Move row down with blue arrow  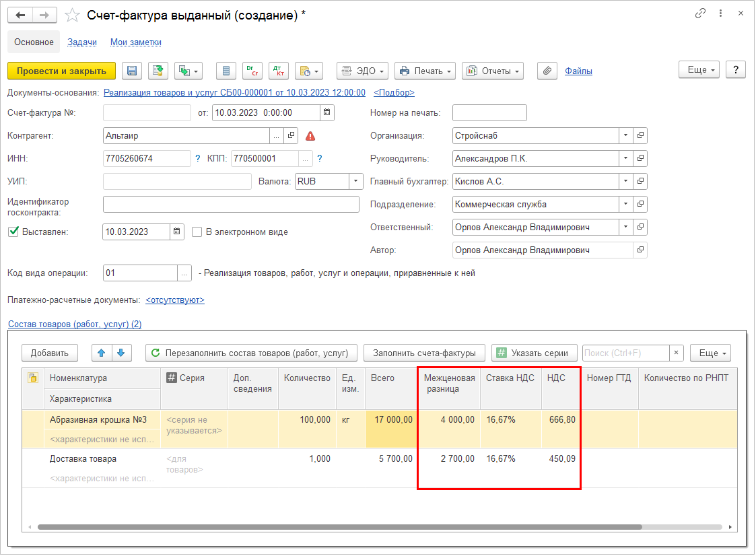pyautogui.click(x=121, y=353)
